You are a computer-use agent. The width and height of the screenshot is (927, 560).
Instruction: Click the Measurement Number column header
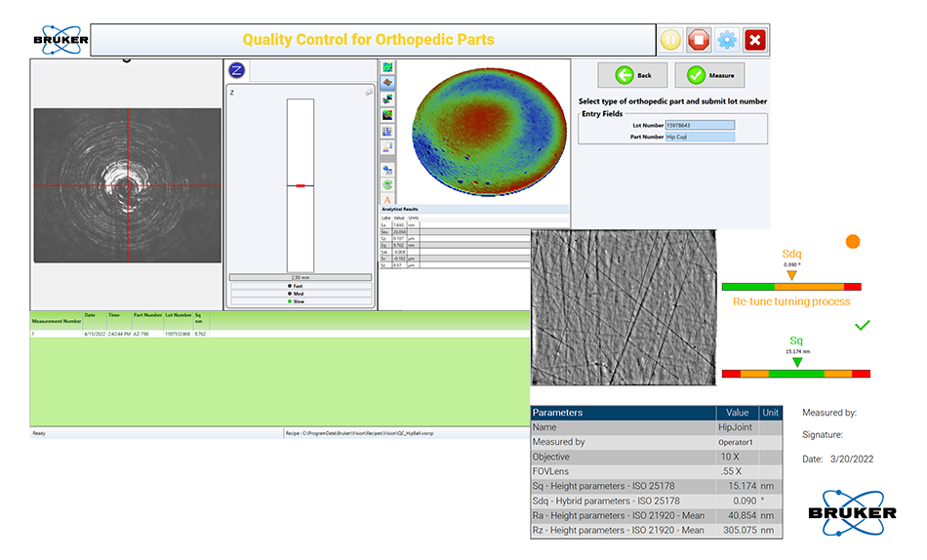(x=56, y=320)
